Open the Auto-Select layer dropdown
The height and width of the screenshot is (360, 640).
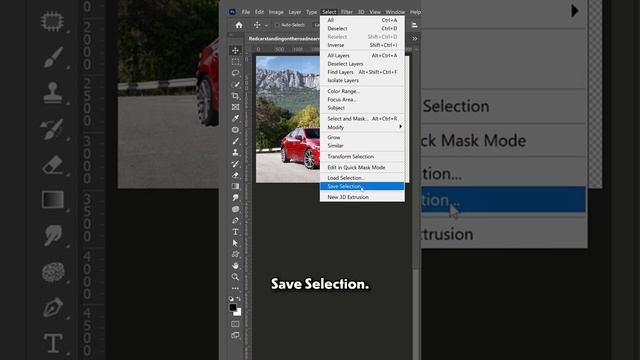click(316, 25)
